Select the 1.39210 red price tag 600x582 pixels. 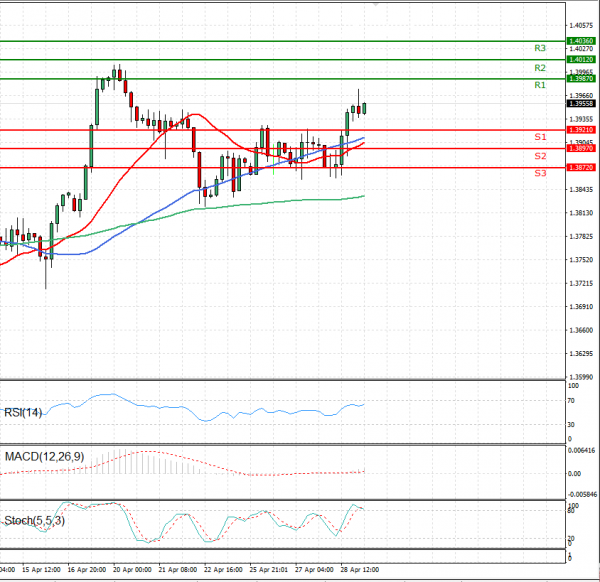(581, 130)
